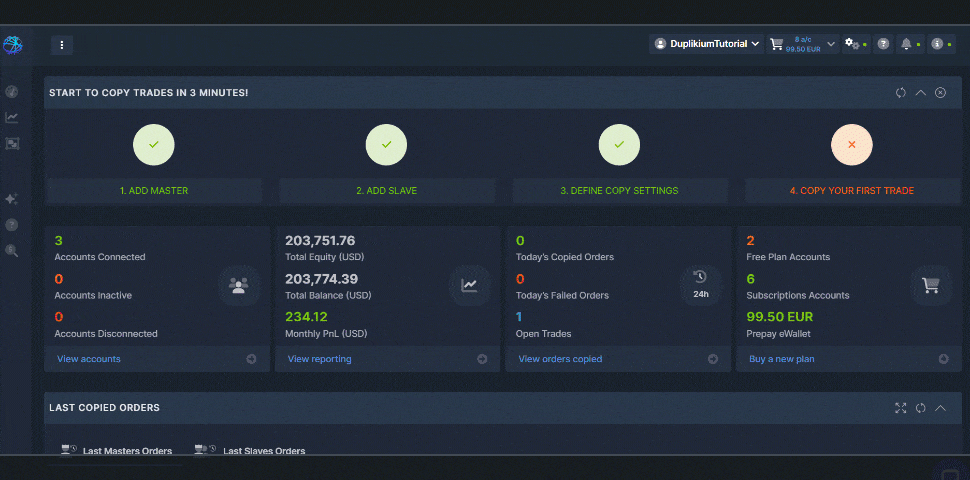970x480 pixels.
Task: Click the help question mark in the header
Action: click(x=883, y=44)
